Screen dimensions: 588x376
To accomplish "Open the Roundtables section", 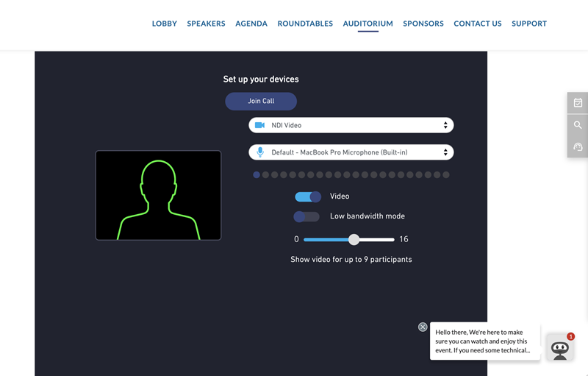I will (305, 24).
